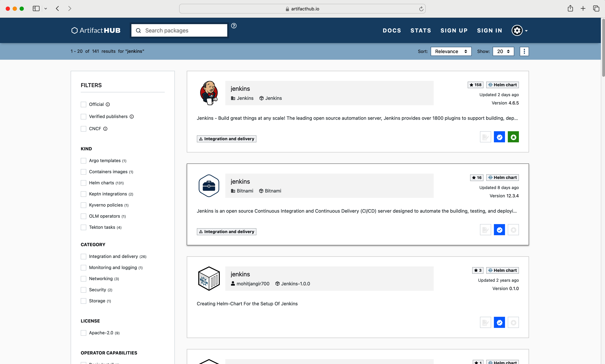Screen dimensions: 605x364
Task: Click the green official badge on the first jenkins card
Action: [513, 137]
